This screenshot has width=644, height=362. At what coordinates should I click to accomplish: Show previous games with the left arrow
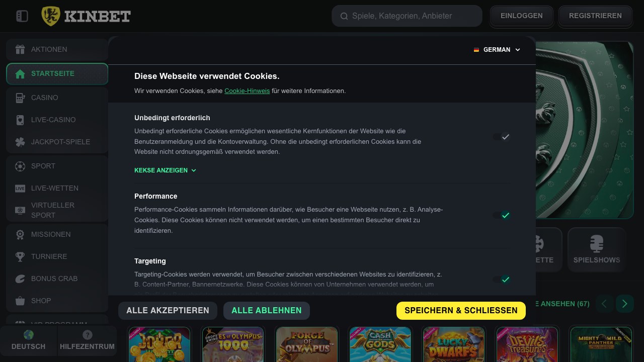[x=604, y=304]
